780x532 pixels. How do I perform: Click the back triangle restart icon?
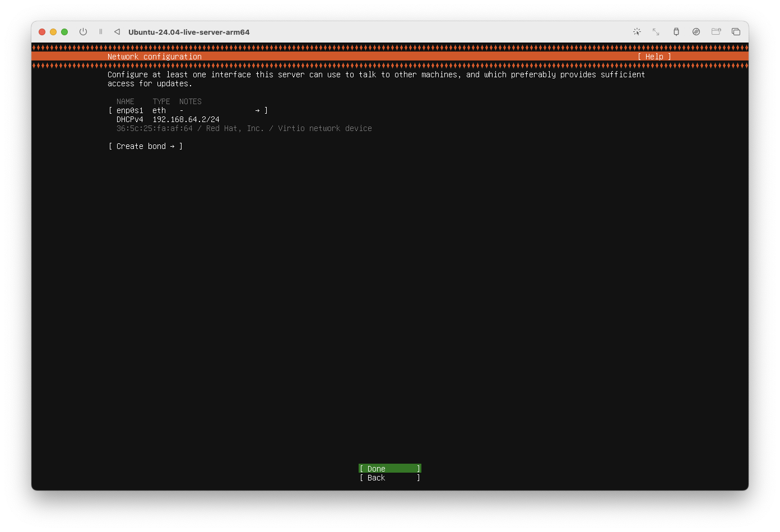click(x=117, y=32)
